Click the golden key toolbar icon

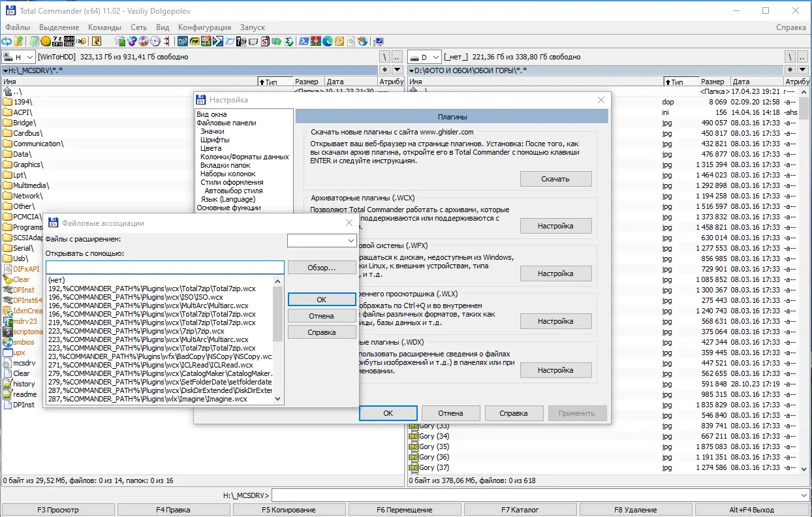(x=339, y=41)
